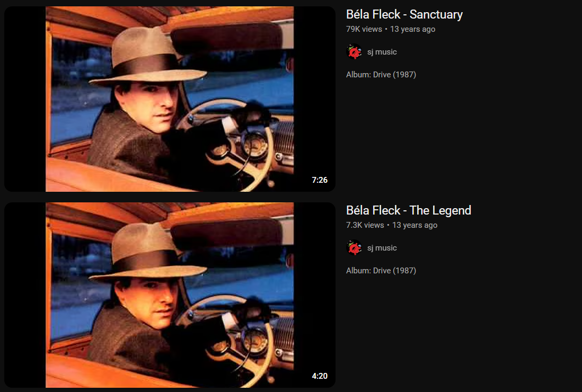
Task: Open sj music avatar beside Sanctuary video
Action: [x=354, y=52]
